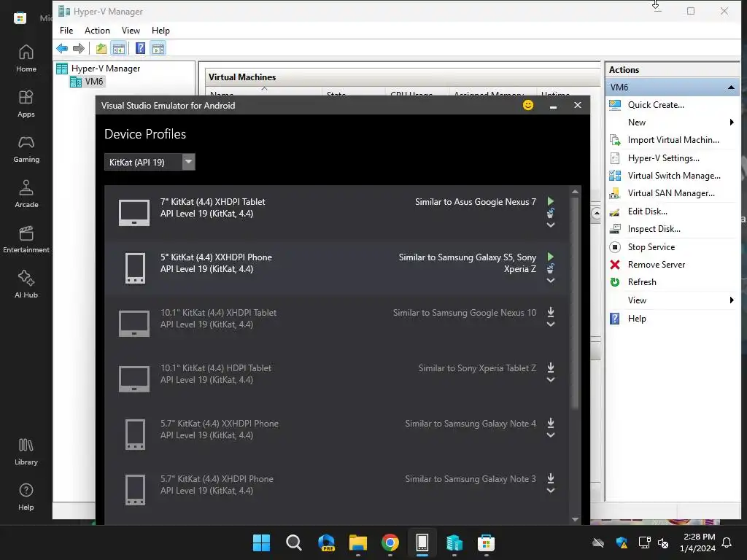This screenshot has height=560, width=747.
Task: Click Edit Disk action
Action: pyautogui.click(x=647, y=211)
